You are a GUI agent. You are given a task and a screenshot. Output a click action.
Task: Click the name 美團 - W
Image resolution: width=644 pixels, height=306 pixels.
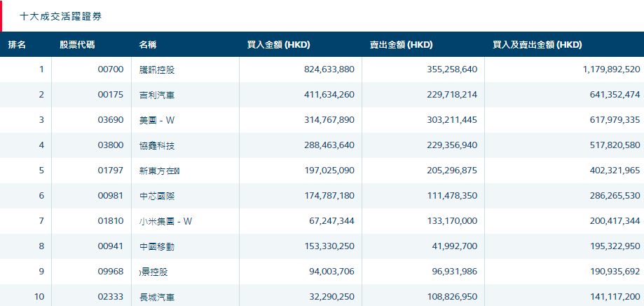coord(157,120)
